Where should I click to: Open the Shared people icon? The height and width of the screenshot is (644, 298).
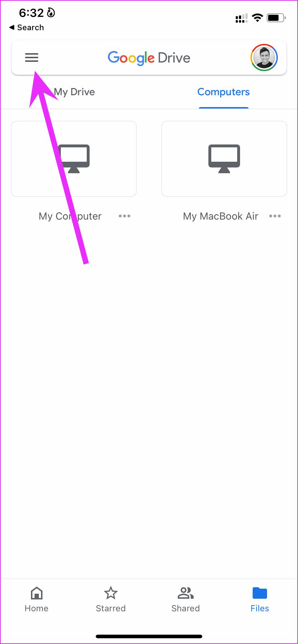(x=186, y=593)
